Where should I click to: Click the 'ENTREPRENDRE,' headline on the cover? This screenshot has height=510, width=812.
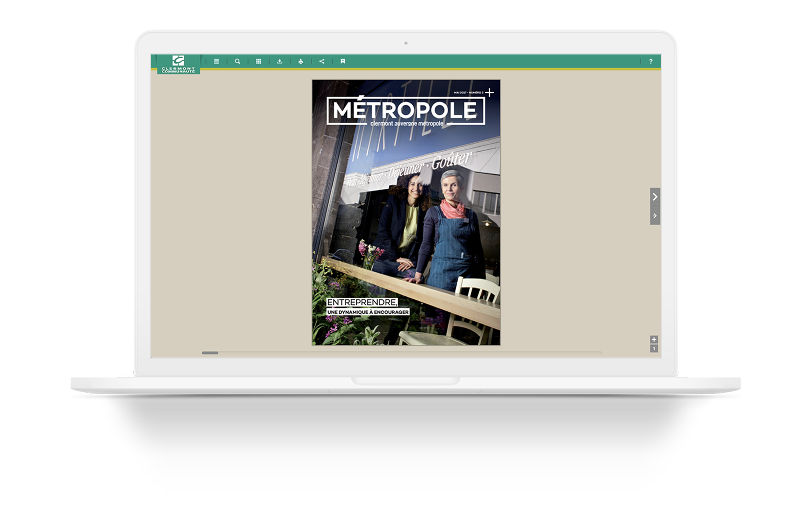click(x=362, y=302)
